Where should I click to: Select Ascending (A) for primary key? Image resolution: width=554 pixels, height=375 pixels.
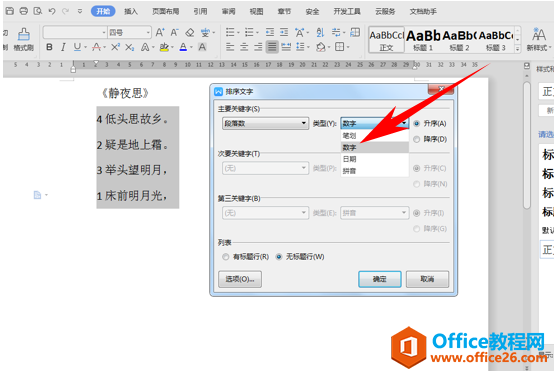click(x=430, y=123)
